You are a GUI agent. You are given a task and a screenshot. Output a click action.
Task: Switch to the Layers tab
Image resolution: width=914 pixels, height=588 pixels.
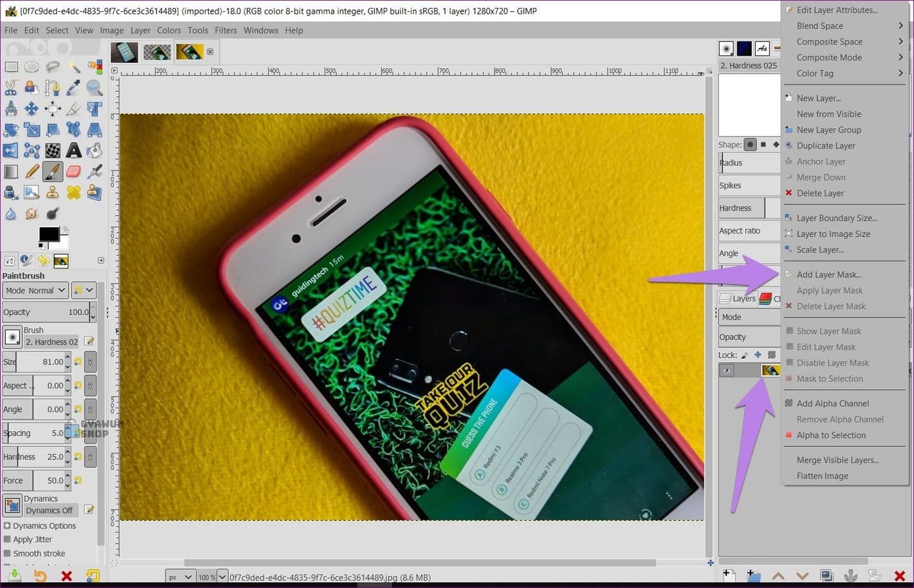pyautogui.click(x=738, y=299)
